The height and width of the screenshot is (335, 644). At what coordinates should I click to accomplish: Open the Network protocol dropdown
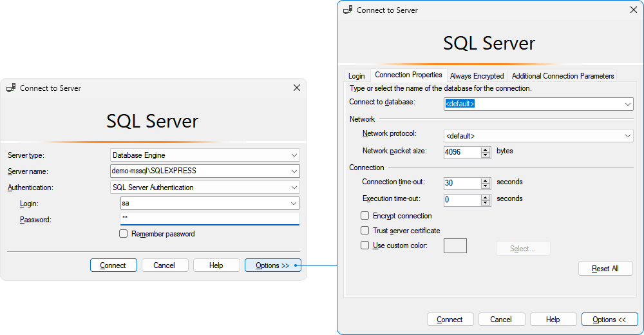click(627, 136)
